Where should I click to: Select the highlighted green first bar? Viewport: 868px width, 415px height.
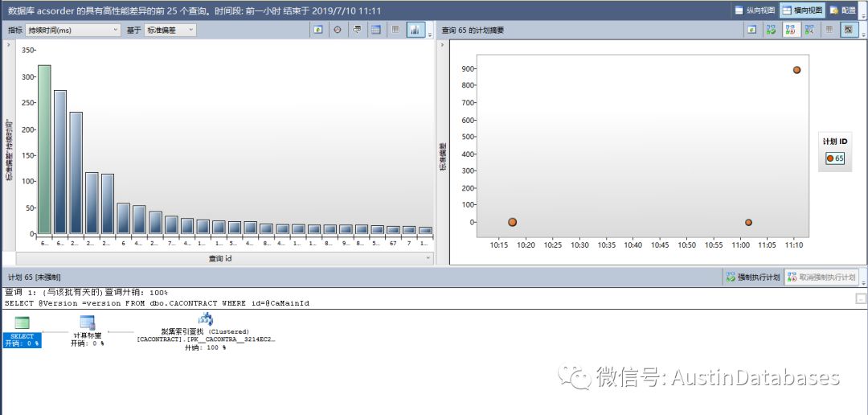44,150
